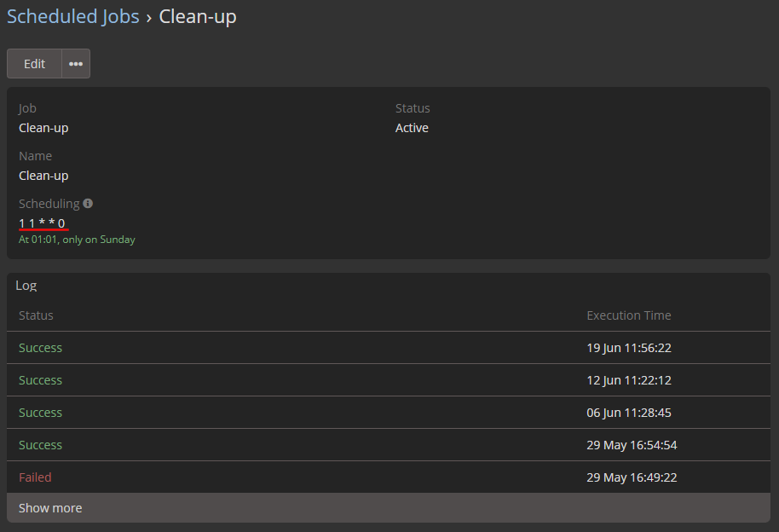Click the Scheduling info icon

coord(88,204)
